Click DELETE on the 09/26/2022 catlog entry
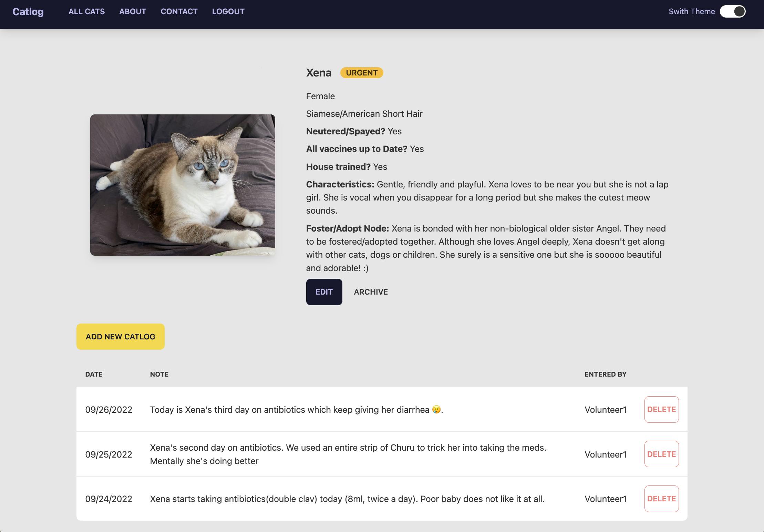764x532 pixels. click(661, 409)
